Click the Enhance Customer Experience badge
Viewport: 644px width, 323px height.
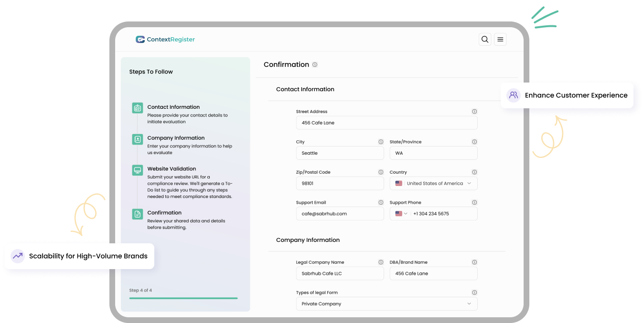coord(567,95)
